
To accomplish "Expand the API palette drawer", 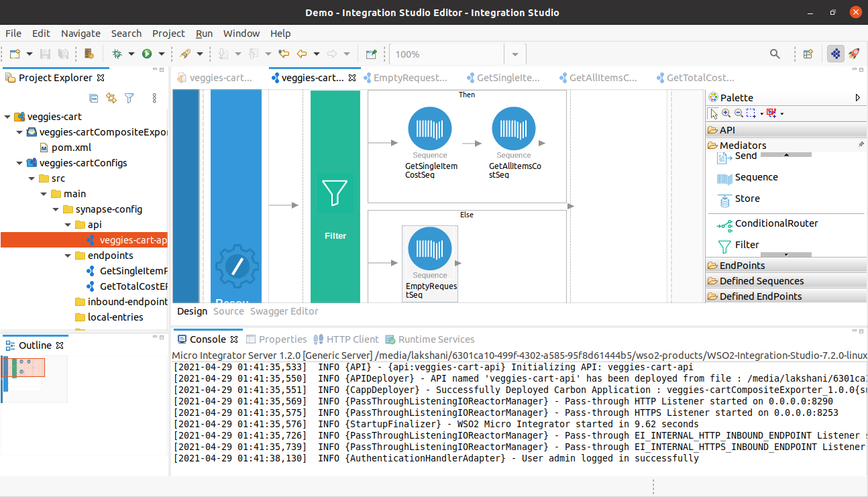I will coord(787,130).
